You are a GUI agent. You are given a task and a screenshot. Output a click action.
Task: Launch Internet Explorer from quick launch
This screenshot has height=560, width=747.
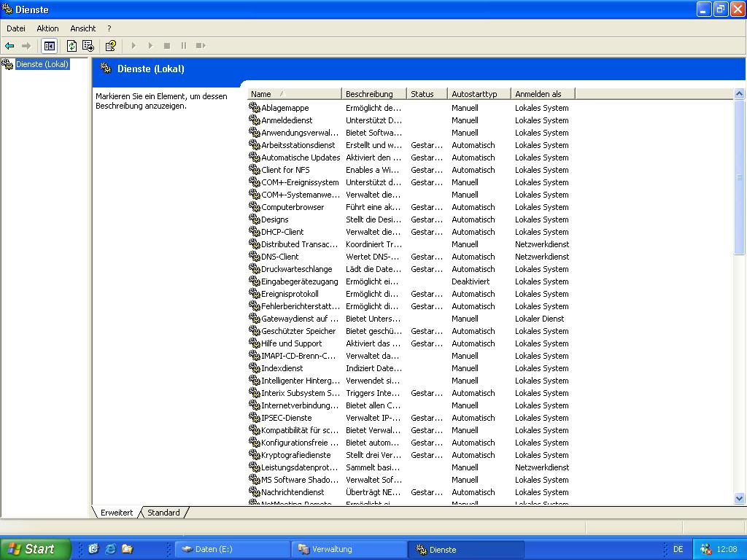click(111, 548)
